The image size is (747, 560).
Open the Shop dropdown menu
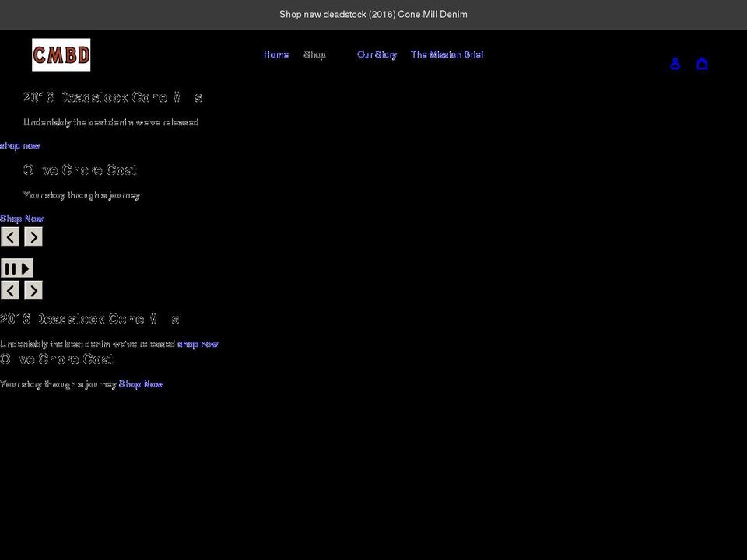(x=315, y=54)
